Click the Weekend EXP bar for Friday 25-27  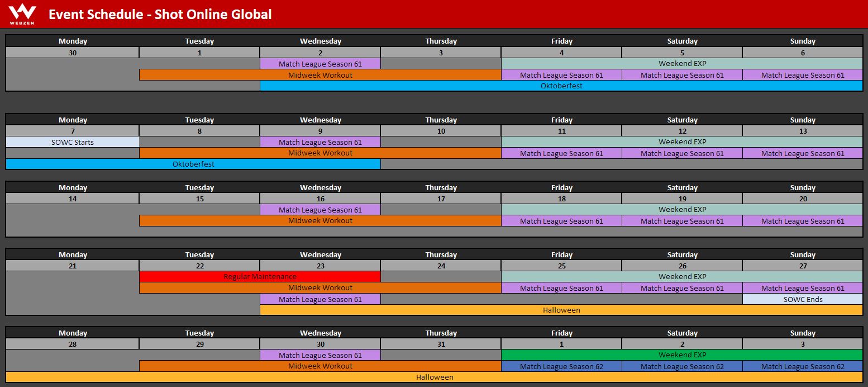(682, 276)
